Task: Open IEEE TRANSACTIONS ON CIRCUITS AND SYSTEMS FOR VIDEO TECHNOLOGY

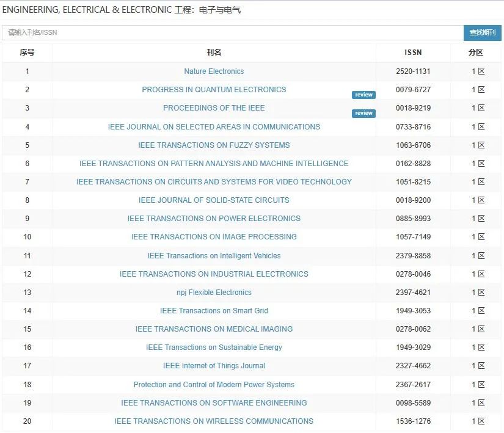Action: tap(214, 182)
